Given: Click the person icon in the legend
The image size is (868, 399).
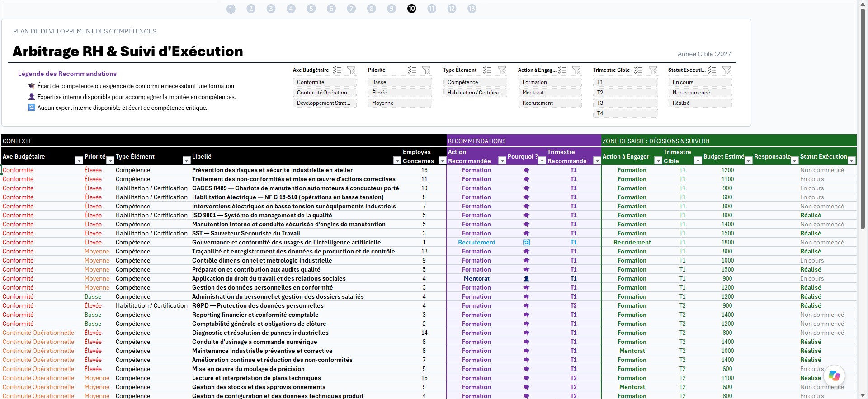Looking at the screenshot, I should 32,97.
